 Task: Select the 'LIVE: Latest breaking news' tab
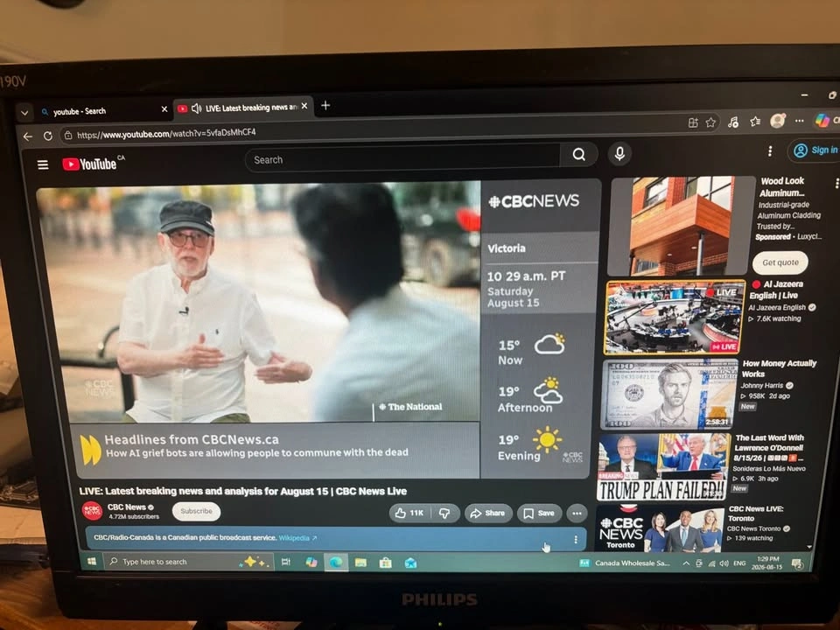[x=244, y=108]
